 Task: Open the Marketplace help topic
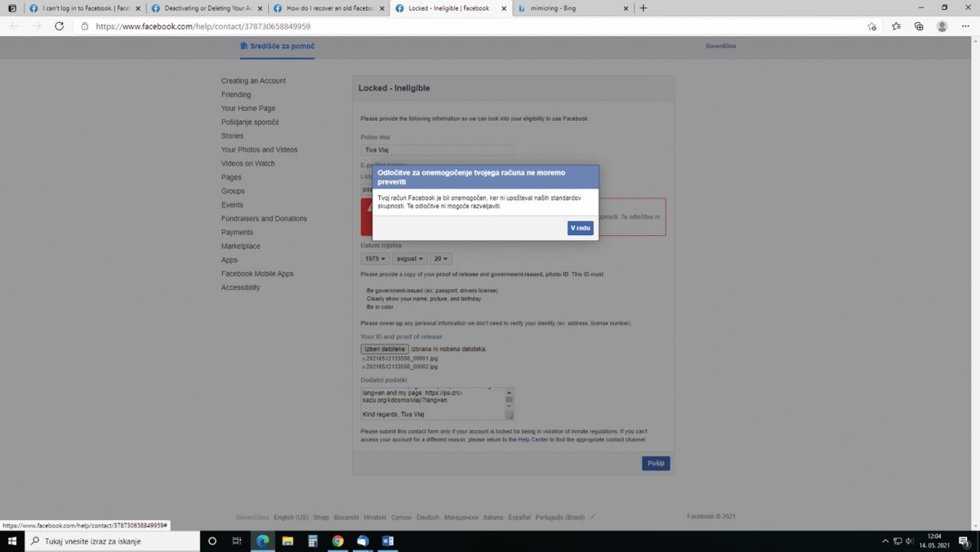tap(241, 246)
